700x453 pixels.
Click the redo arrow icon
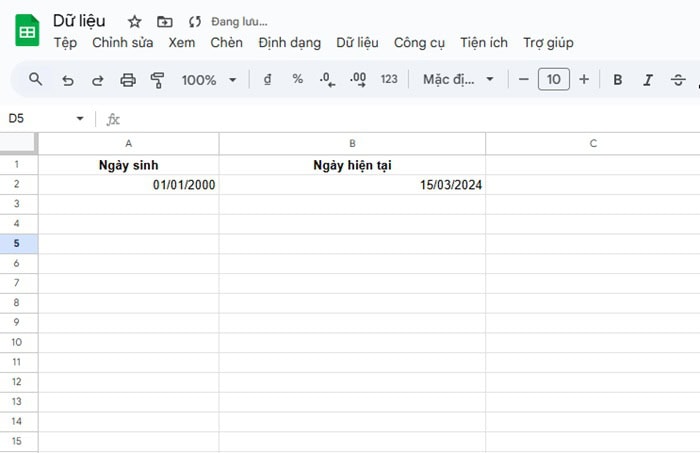click(x=97, y=79)
